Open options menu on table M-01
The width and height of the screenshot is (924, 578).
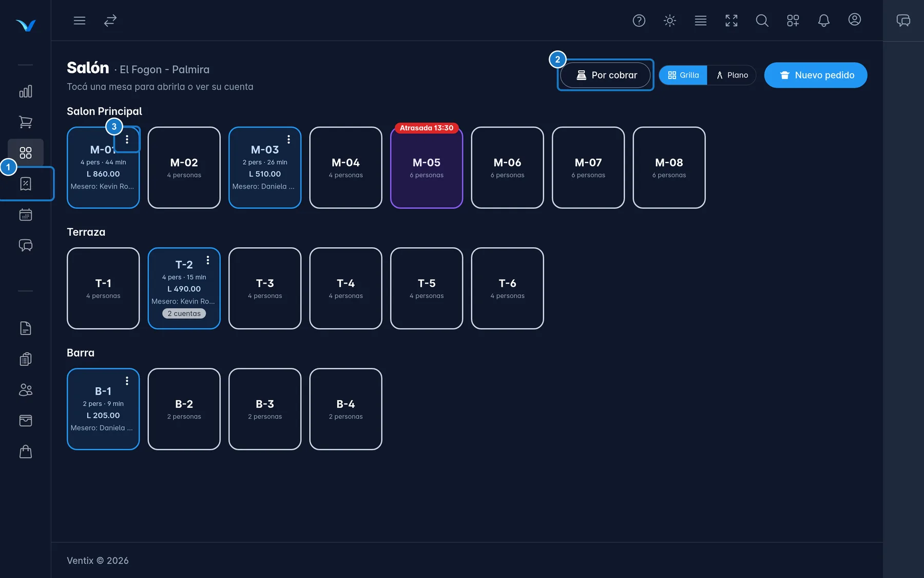tap(127, 139)
